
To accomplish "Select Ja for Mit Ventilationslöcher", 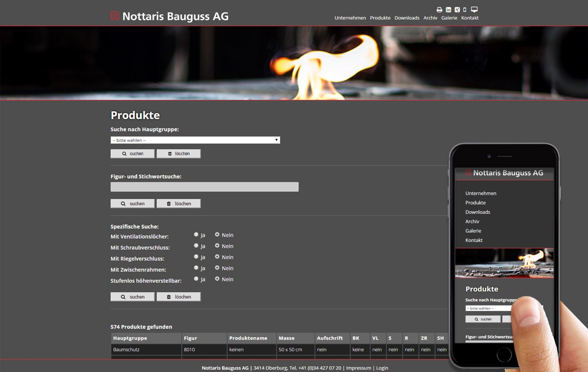I will pyautogui.click(x=196, y=235).
